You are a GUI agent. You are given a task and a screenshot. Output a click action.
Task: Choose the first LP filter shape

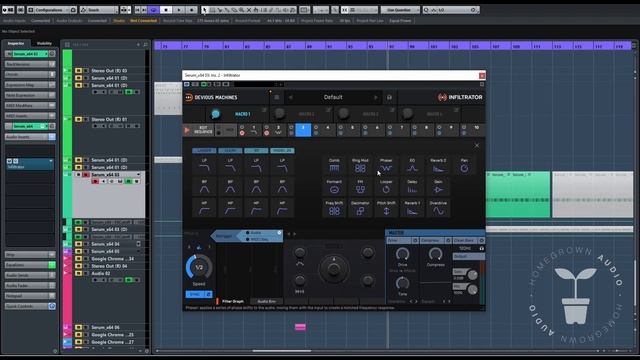pyautogui.click(x=204, y=166)
